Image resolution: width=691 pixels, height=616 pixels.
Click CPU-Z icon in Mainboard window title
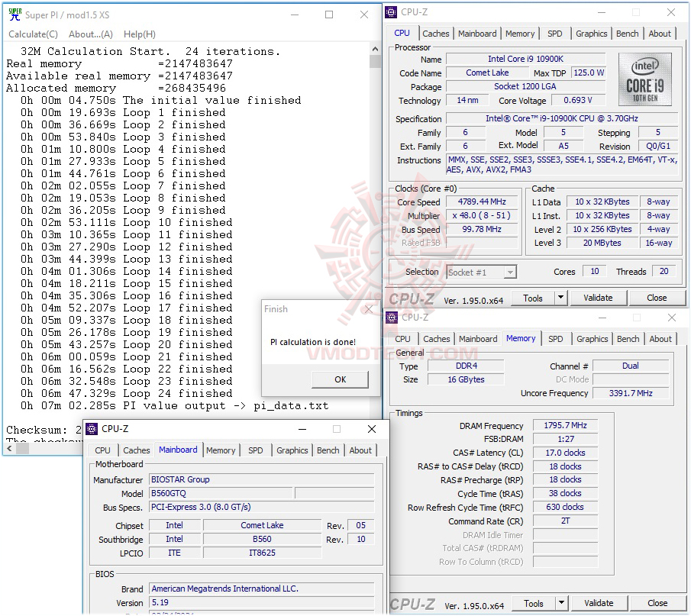click(92, 429)
